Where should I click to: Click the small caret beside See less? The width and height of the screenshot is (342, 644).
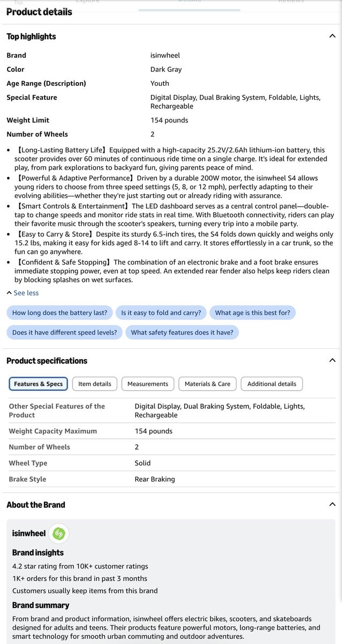[9, 293]
